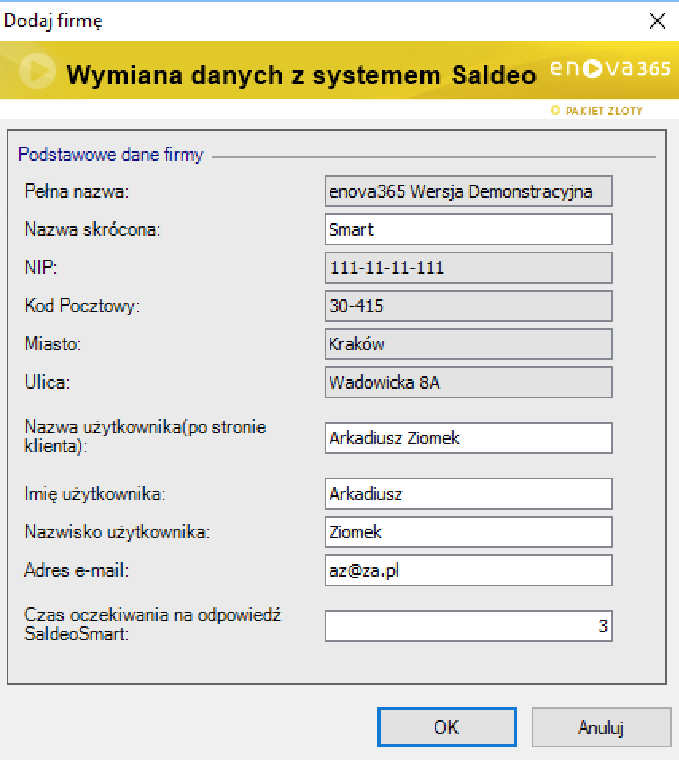Click the Podstawowe dane firmy group header
679x760 pixels.
[111, 155]
